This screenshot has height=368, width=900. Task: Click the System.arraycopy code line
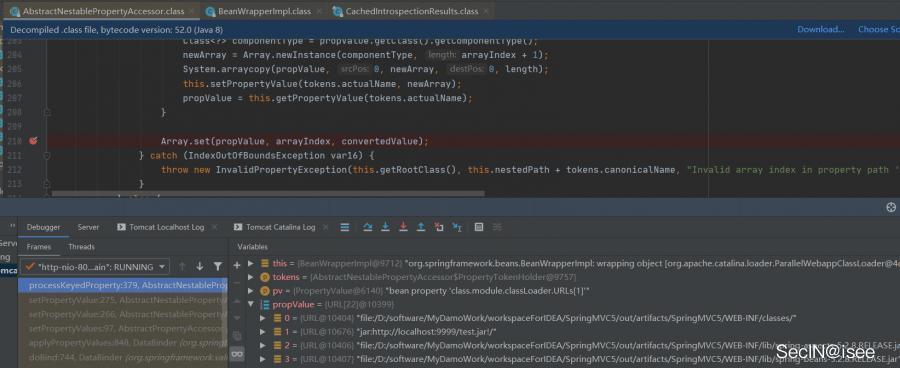[366, 69]
